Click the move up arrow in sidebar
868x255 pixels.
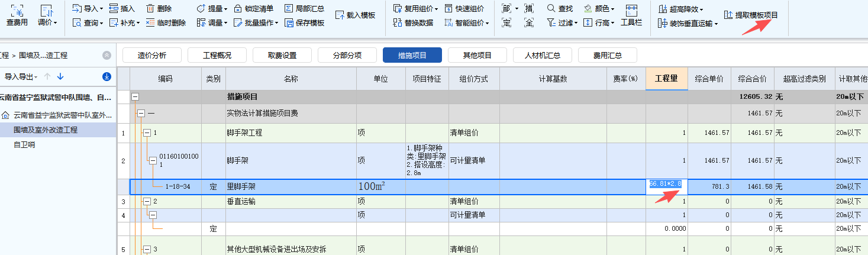(47, 76)
